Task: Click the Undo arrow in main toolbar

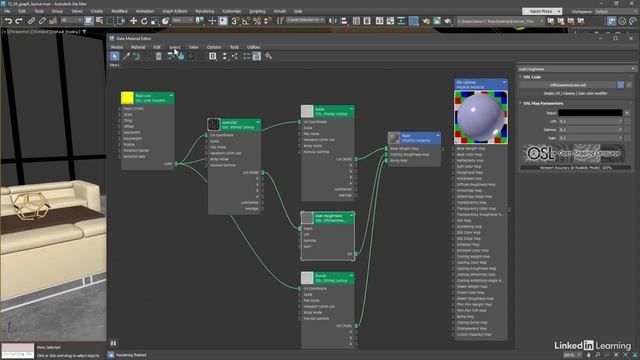Action: (x=8, y=20)
